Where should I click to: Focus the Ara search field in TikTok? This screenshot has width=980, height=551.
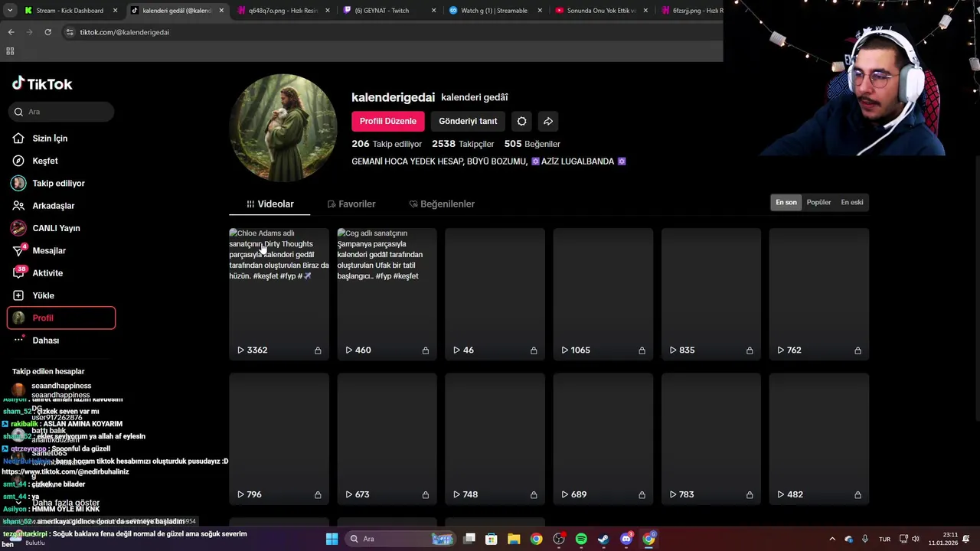62,112
